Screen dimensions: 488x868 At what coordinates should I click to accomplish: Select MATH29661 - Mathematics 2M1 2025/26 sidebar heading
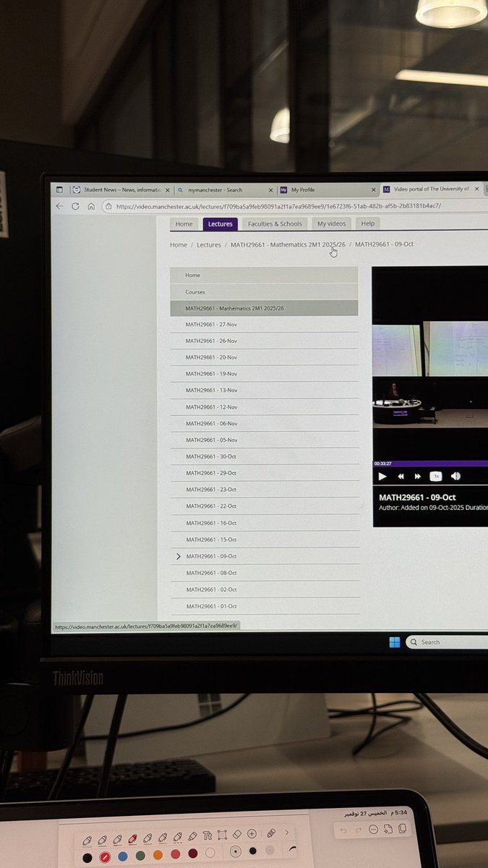click(264, 308)
